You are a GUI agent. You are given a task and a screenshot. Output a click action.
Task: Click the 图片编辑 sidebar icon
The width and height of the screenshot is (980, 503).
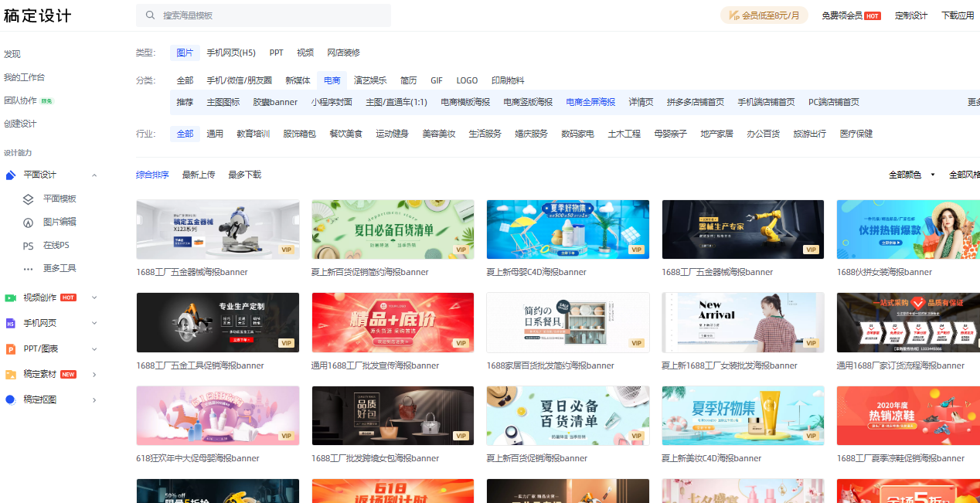tap(29, 222)
